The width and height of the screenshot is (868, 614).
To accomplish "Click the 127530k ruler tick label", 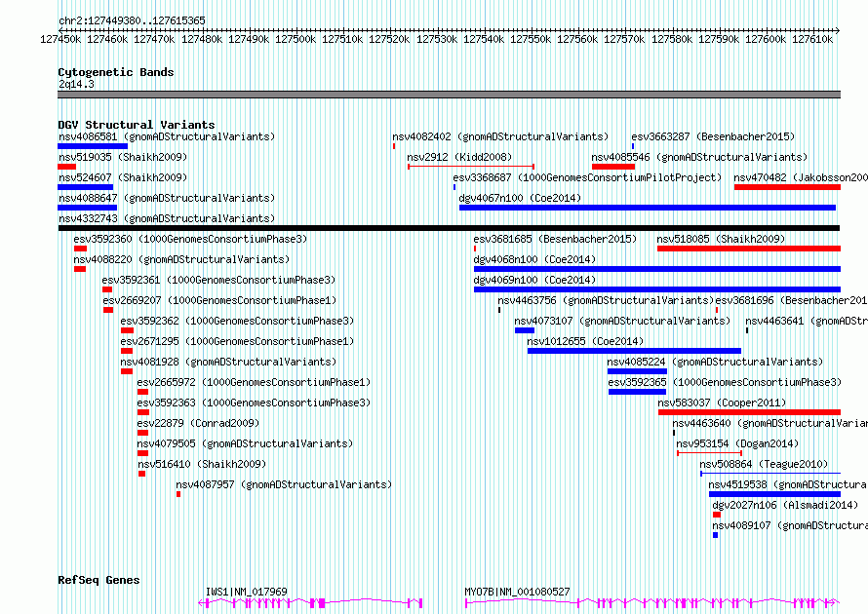I will point(437,39).
